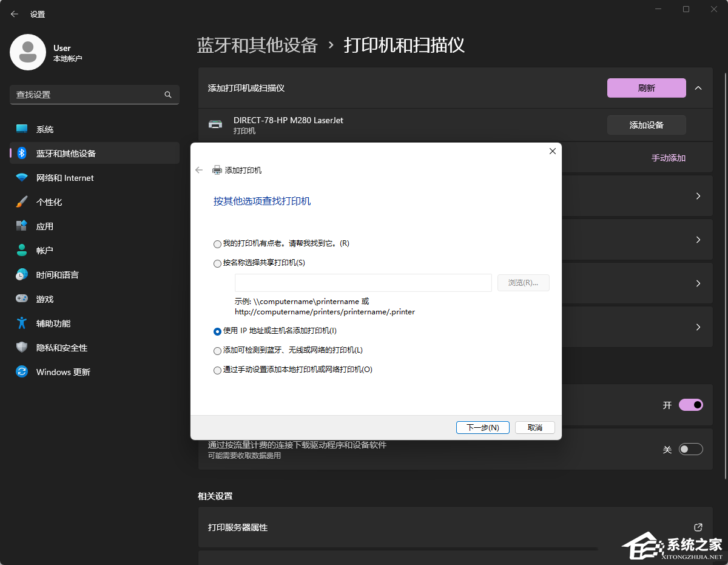
Task: Click the 时间和语言 clock globe icon
Action: click(22, 275)
